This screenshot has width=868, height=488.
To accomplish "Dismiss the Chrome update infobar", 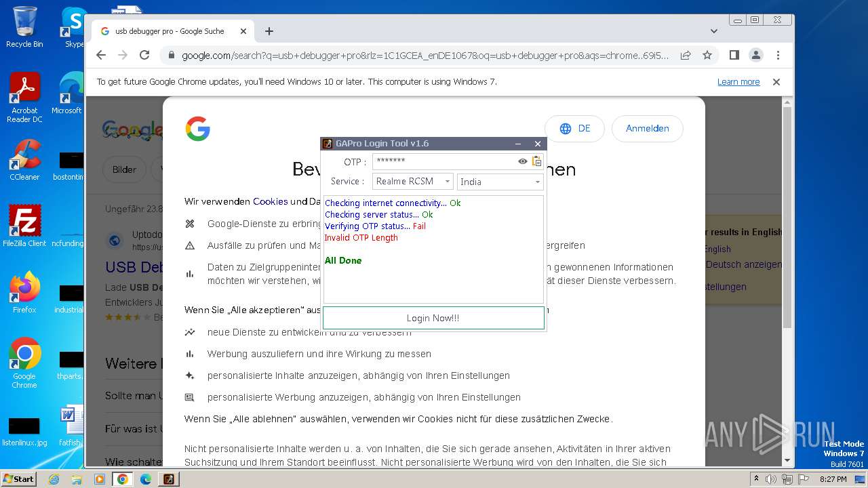I will (x=776, y=82).
